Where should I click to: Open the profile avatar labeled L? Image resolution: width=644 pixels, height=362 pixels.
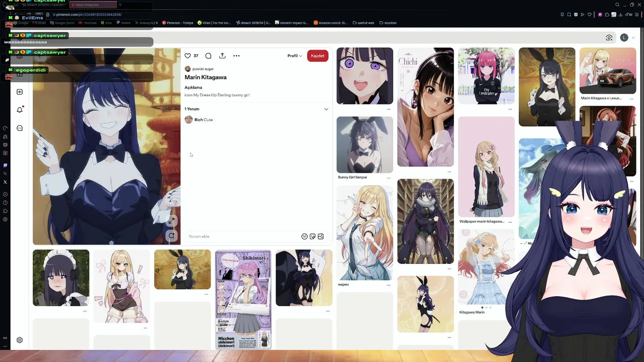pos(624,38)
